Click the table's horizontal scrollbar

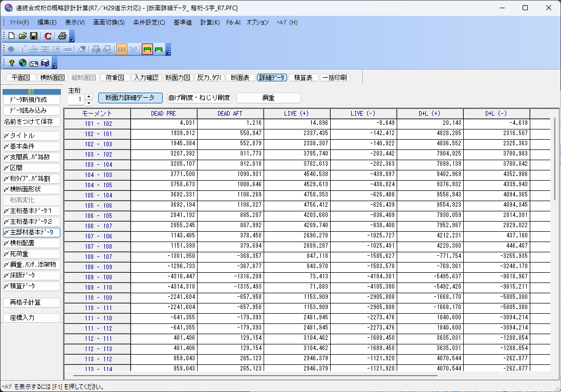(x=255, y=376)
